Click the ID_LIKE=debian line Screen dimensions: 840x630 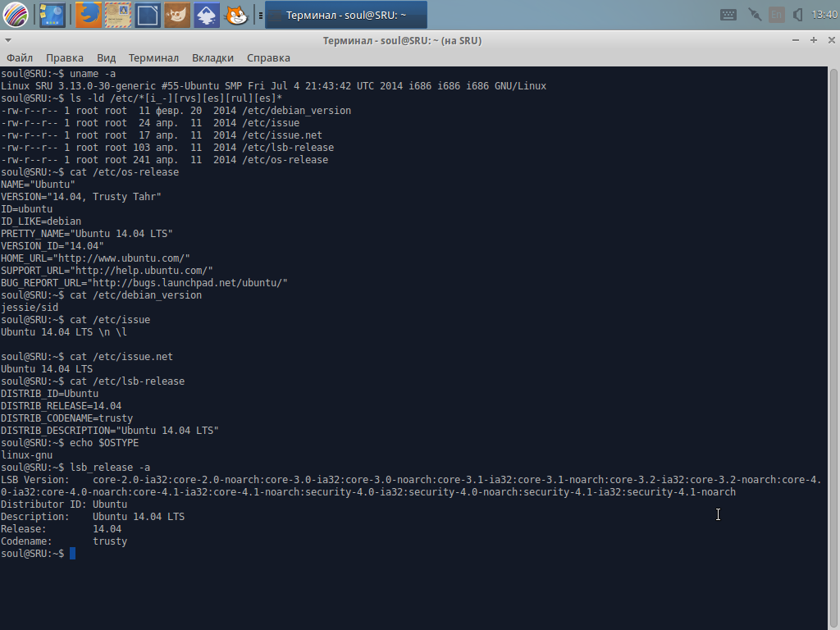point(41,221)
